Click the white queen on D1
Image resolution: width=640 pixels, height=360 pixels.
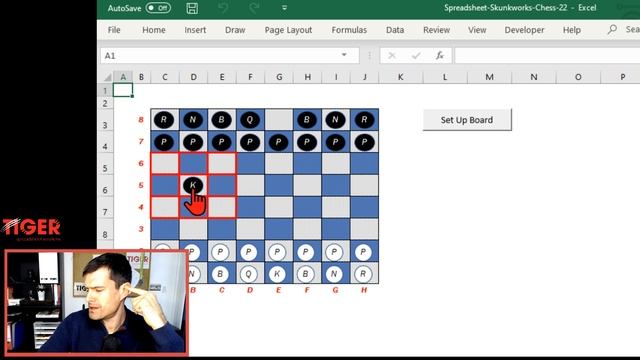click(x=249, y=273)
